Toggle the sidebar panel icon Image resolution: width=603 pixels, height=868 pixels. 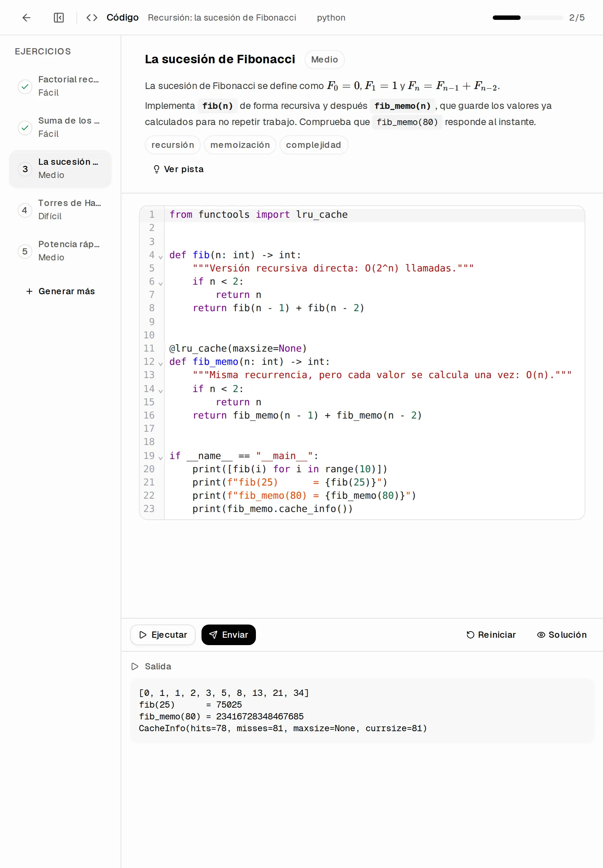pyautogui.click(x=59, y=17)
